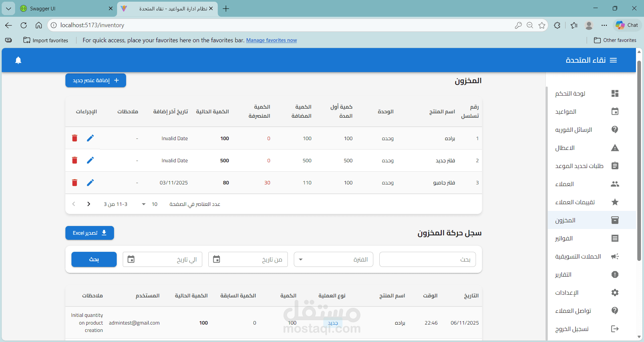Delete the براده inventory row

(75, 138)
